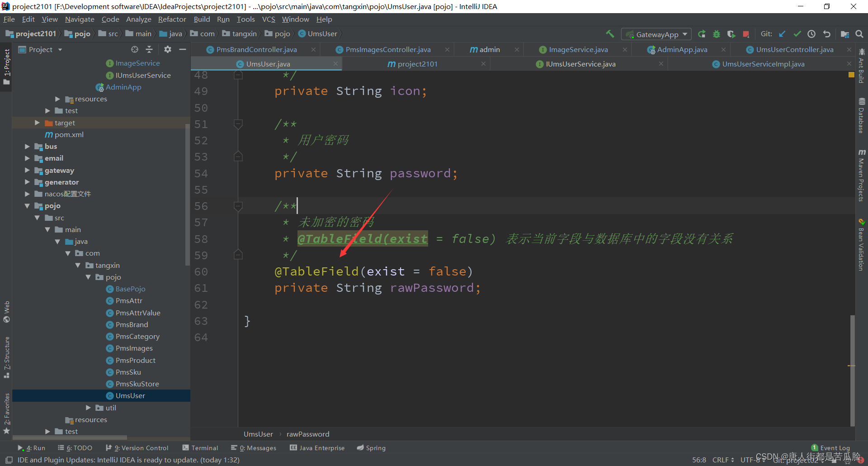This screenshot has width=868, height=466.
Task: Click Git Commit green checkmark icon
Action: (x=797, y=34)
